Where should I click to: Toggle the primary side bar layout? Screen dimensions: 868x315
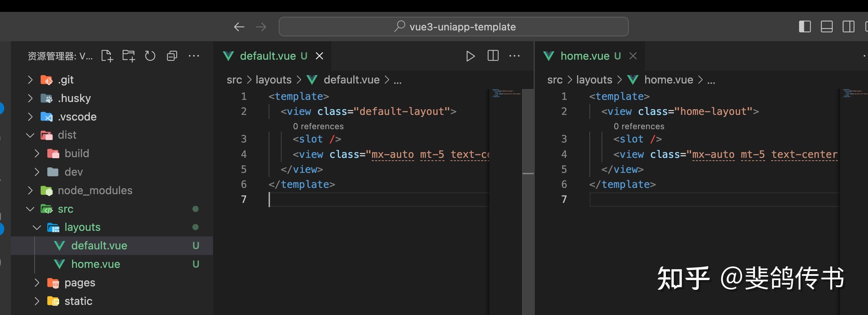[x=805, y=27]
